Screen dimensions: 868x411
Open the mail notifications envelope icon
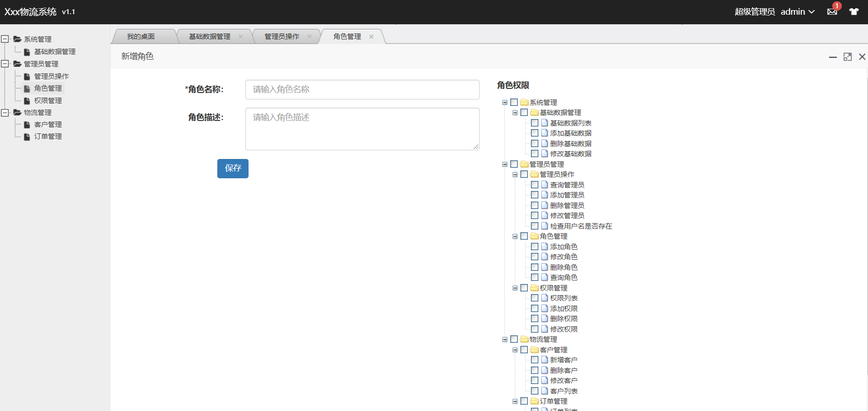[x=832, y=12]
